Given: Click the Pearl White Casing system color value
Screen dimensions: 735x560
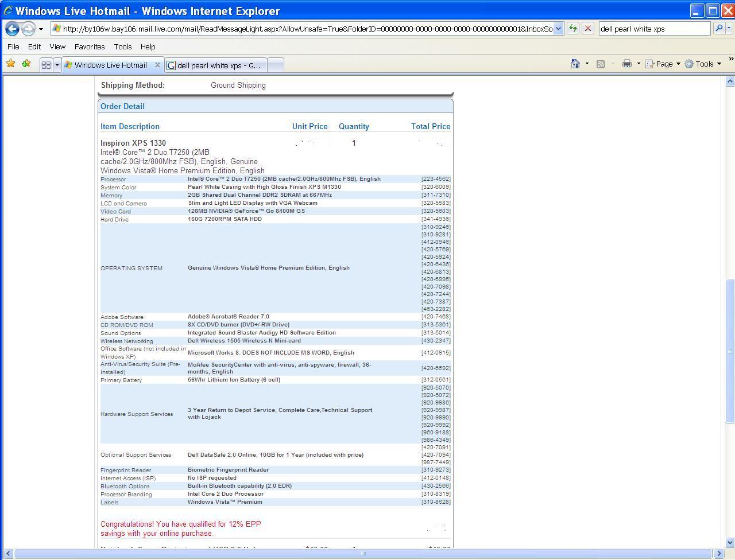Looking at the screenshot, I should [264, 186].
